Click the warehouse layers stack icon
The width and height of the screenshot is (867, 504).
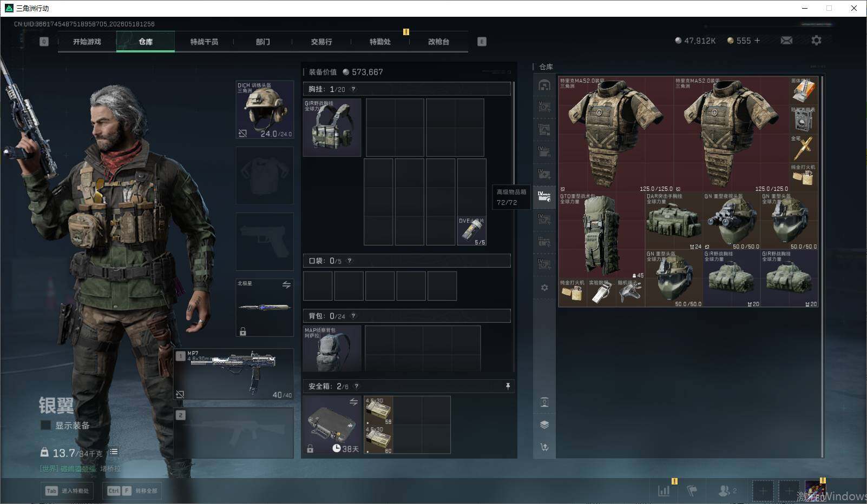(x=544, y=425)
